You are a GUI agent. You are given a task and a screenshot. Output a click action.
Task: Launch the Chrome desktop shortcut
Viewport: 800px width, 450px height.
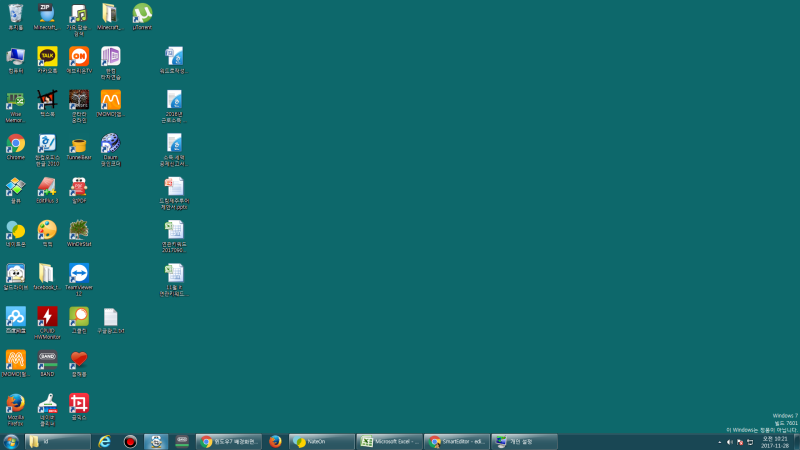pos(16,147)
